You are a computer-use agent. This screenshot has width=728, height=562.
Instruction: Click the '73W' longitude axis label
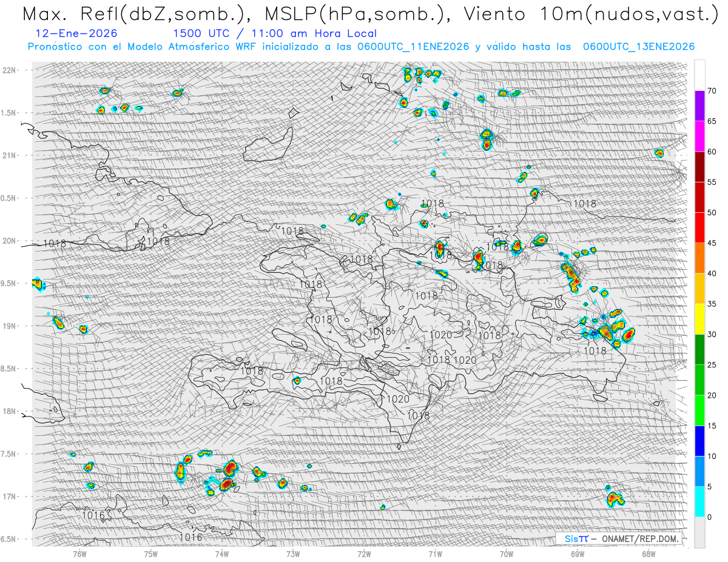(293, 554)
